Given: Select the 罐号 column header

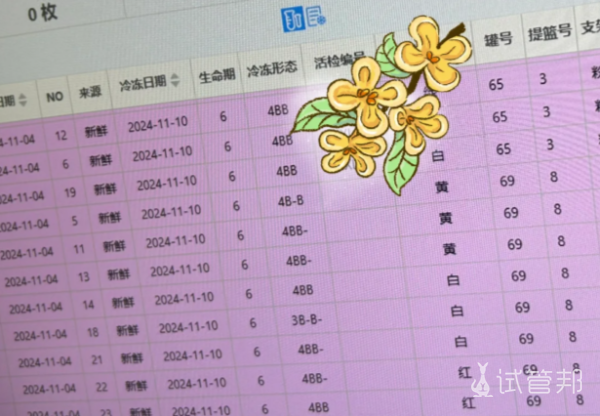Looking at the screenshot, I should [498, 39].
